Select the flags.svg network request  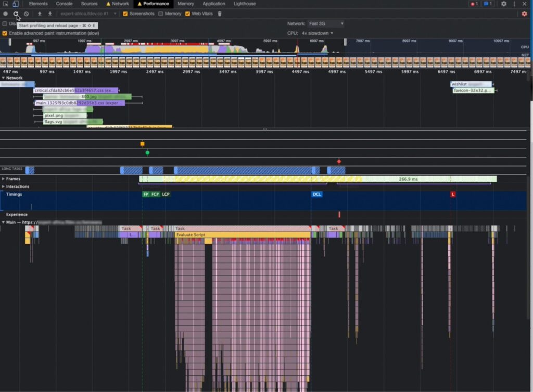(x=73, y=122)
